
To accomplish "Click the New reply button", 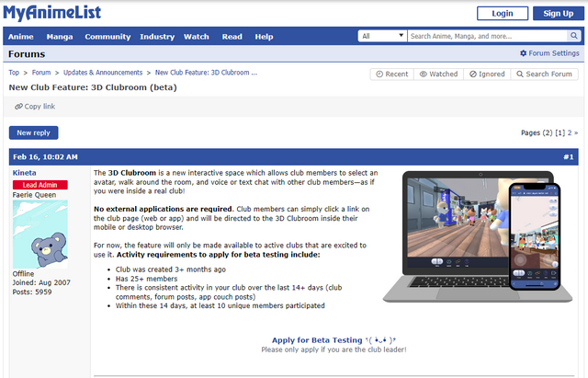I will click(x=33, y=132).
